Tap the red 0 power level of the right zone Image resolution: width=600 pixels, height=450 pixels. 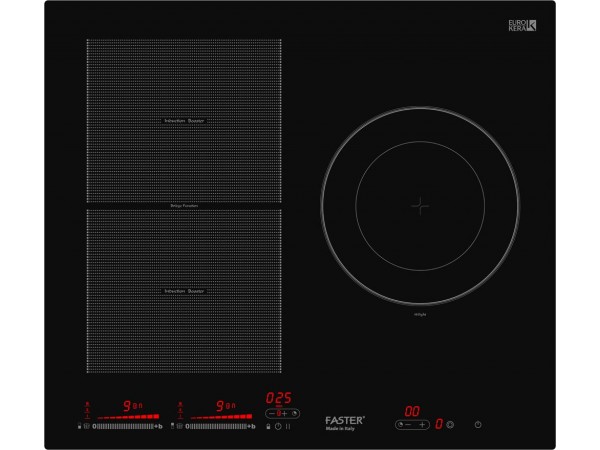pos(439,424)
